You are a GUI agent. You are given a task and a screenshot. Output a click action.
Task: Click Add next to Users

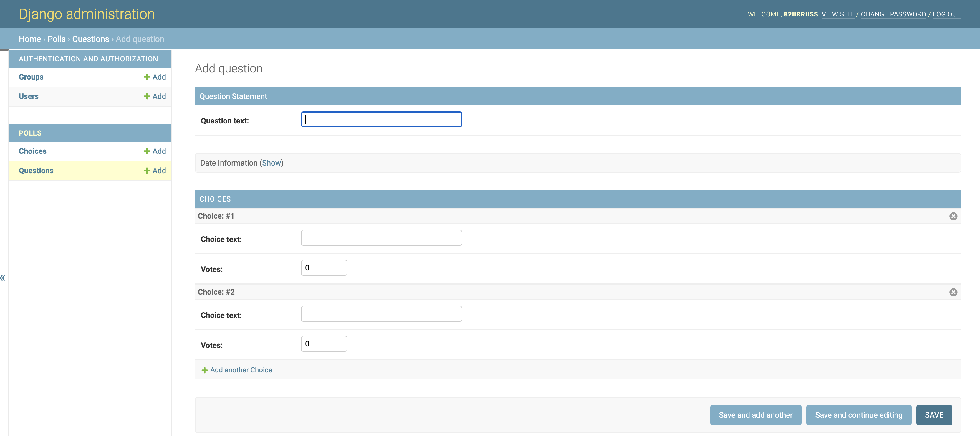[x=155, y=96]
